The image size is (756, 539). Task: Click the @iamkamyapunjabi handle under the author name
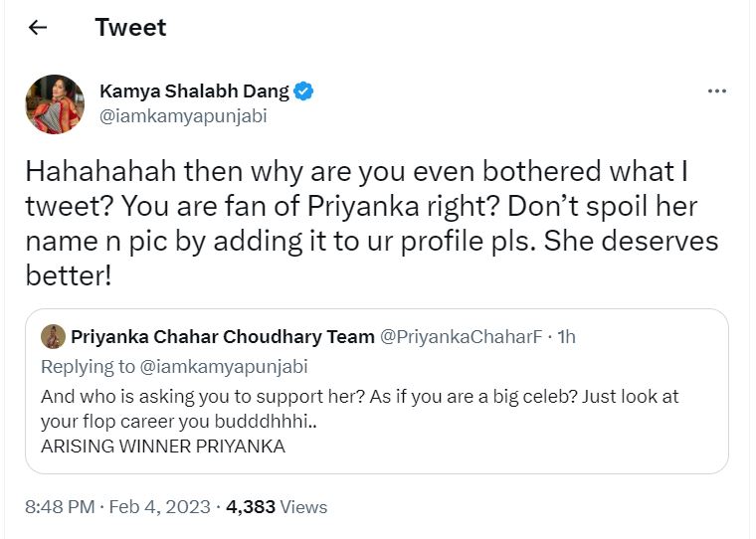click(183, 115)
